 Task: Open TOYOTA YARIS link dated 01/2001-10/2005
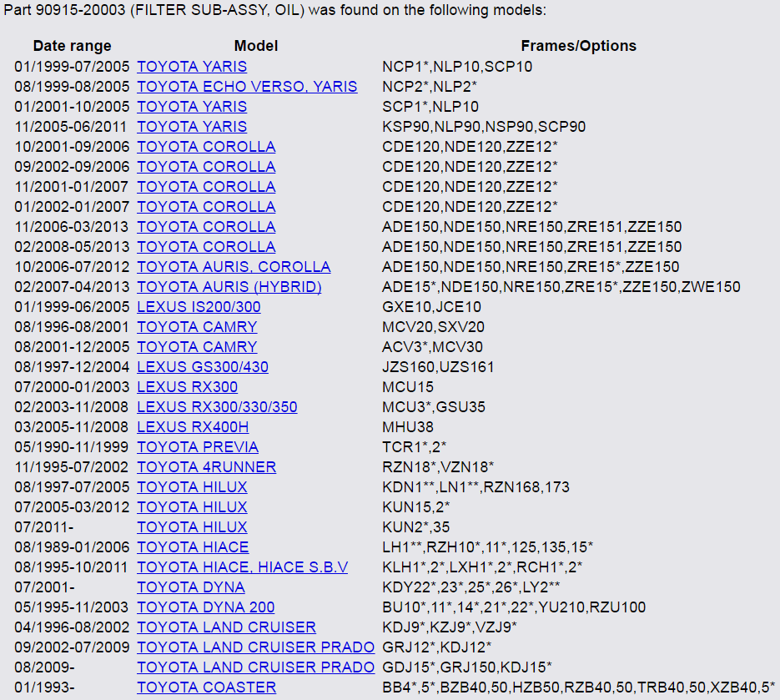click(x=192, y=107)
